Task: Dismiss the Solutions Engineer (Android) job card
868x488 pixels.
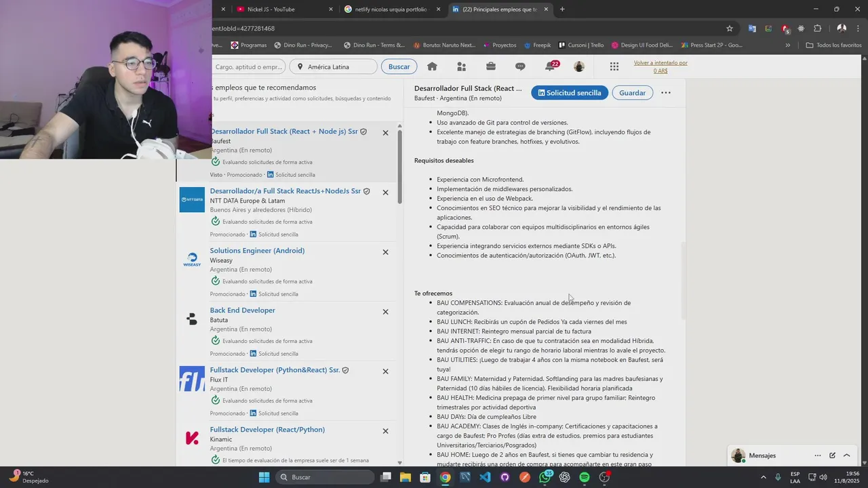Action: point(385,252)
